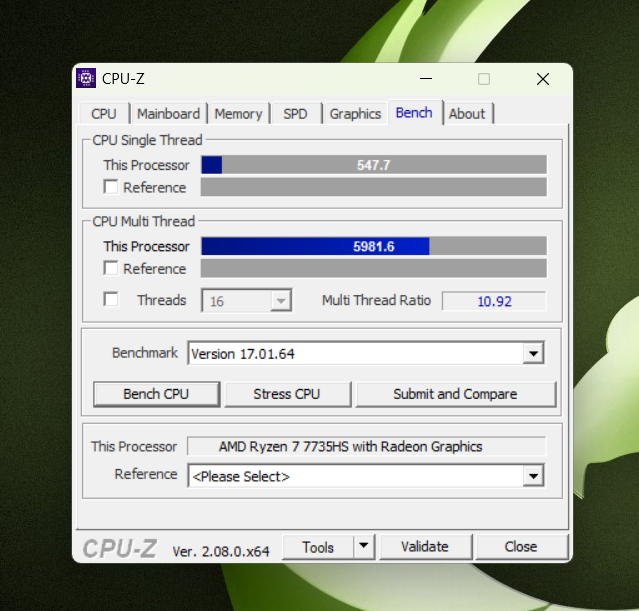639x611 pixels.
Task: Click the Multi Thread reference bar
Action: (x=374, y=269)
